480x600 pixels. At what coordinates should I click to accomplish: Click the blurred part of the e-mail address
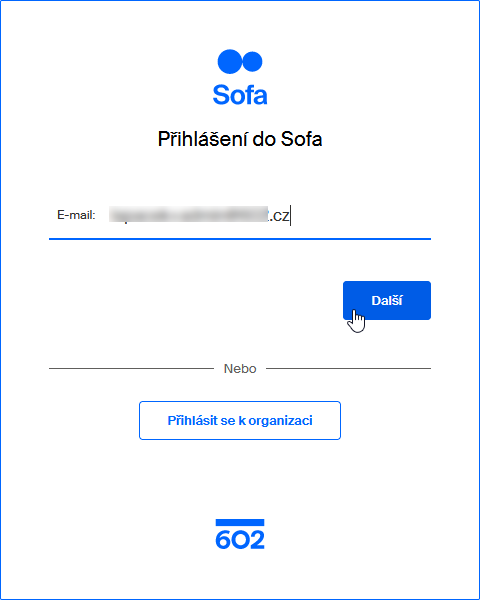point(188,214)
